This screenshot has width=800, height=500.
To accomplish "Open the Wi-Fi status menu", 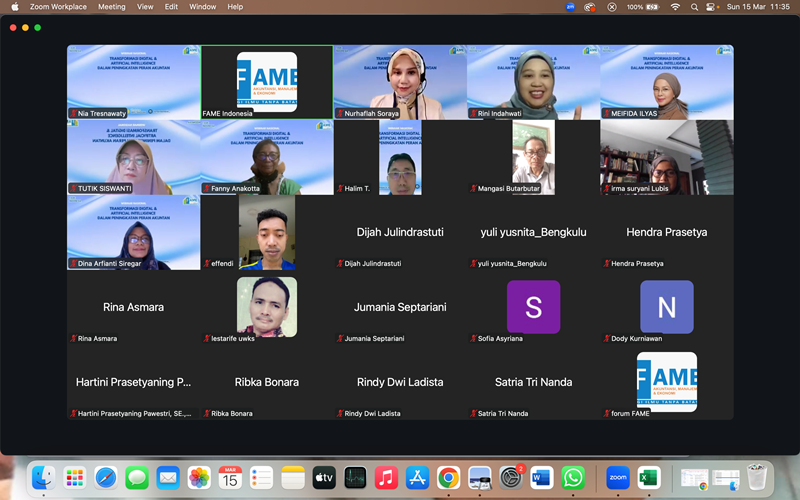I will click(676, 7).
